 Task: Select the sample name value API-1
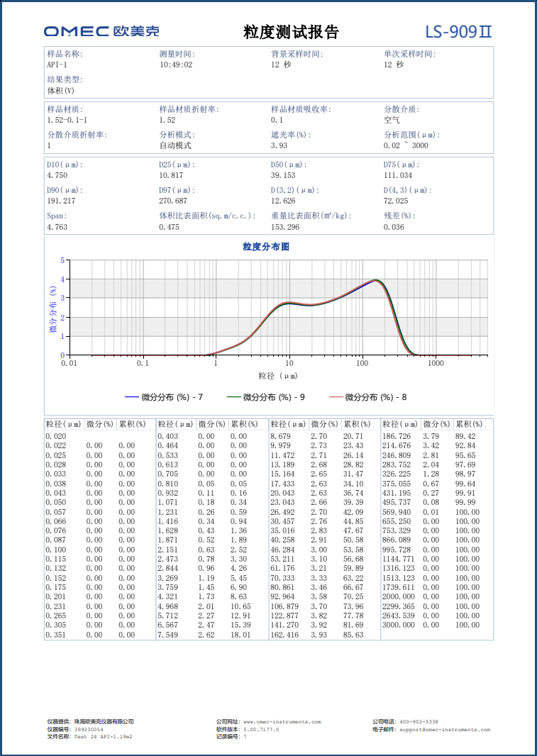tap(57, 65)
